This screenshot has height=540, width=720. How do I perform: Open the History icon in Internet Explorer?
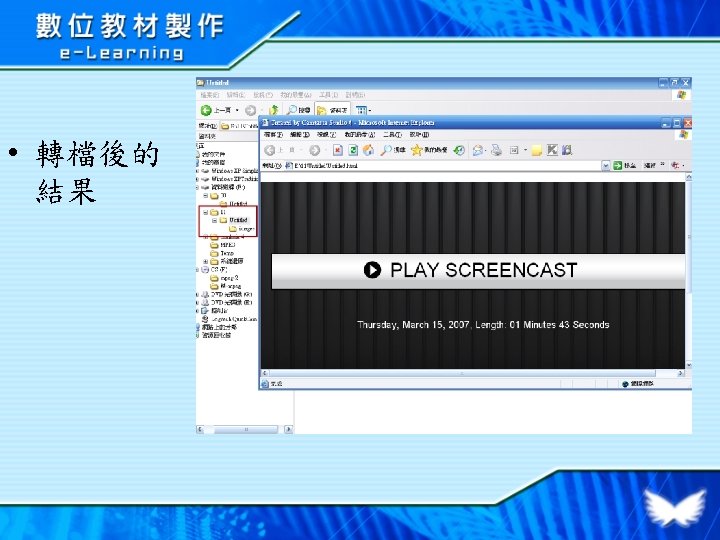point(459,150)
